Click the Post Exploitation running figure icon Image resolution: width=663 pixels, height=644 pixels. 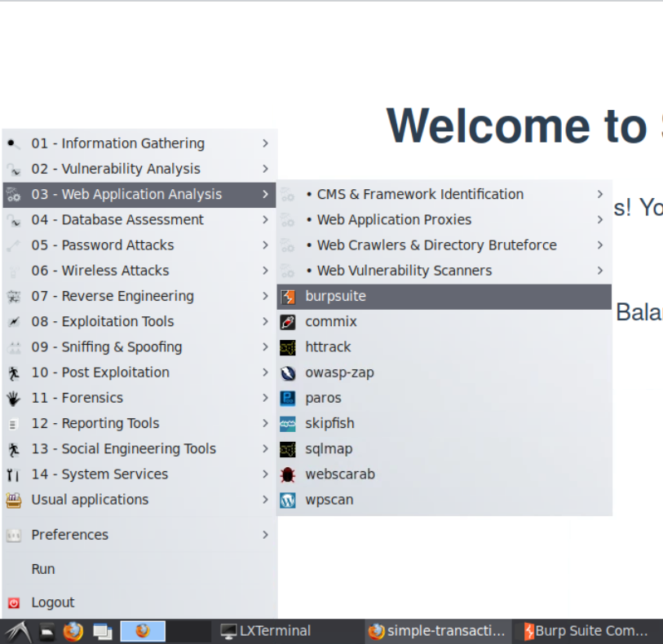[x=14, y=373]
